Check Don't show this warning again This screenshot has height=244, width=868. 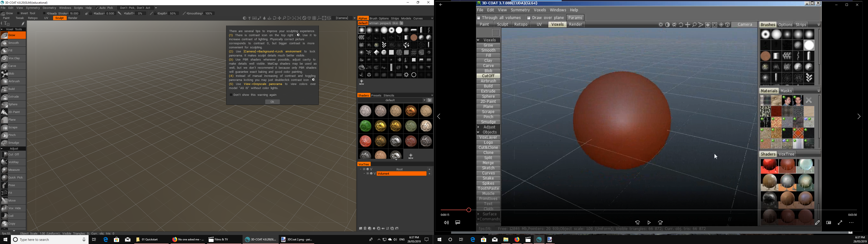231,95
